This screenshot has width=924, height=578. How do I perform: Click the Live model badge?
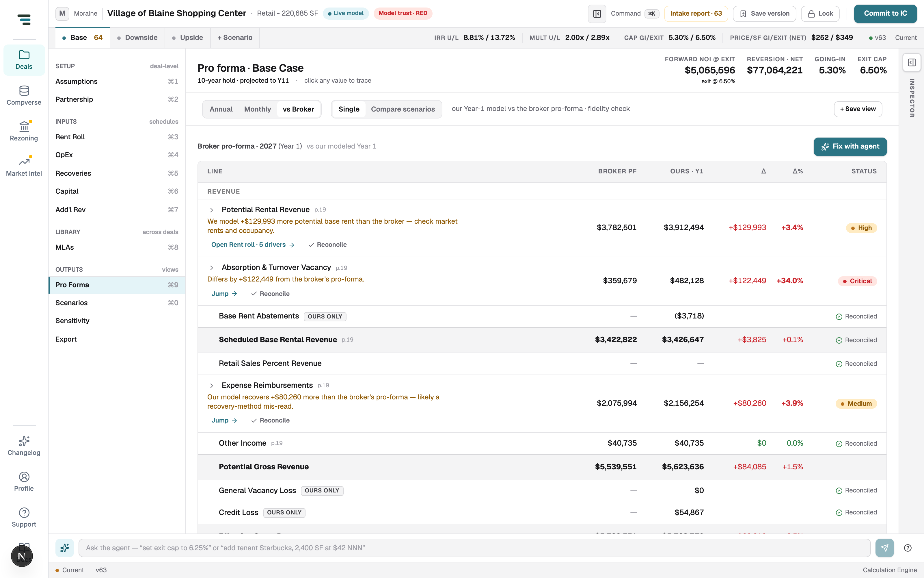click(346, 13)
